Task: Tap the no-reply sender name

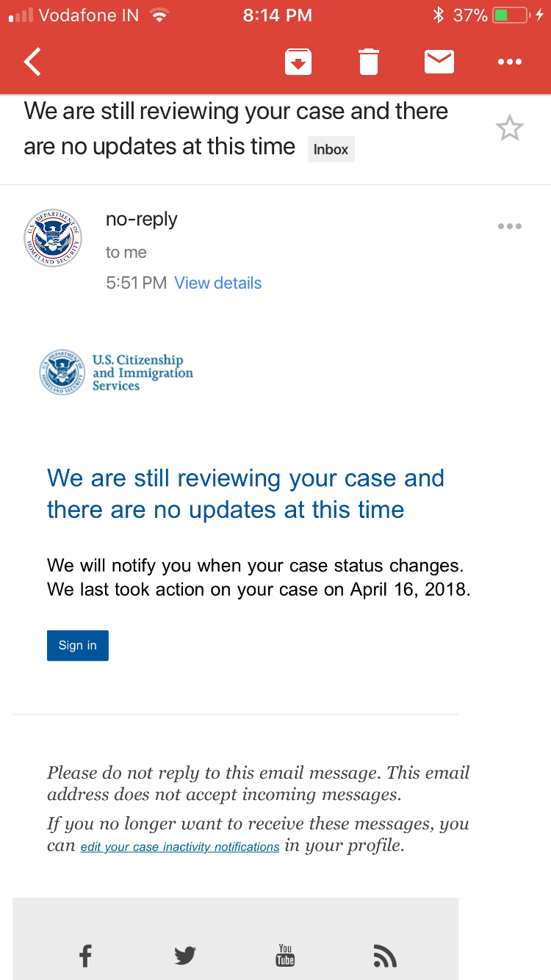Action: pyautogui.click(x=142, y=219)
